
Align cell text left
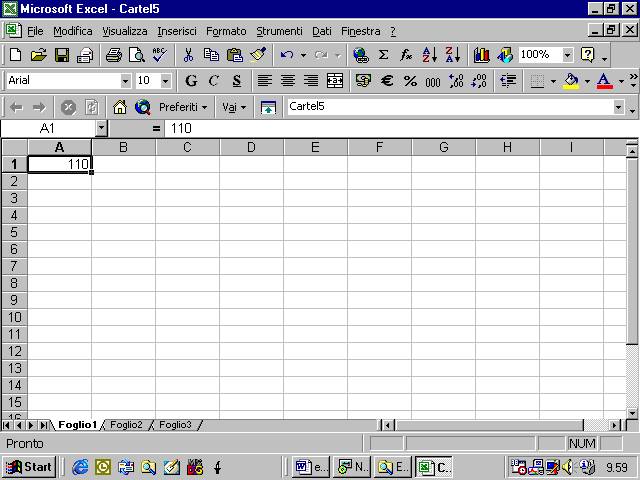(264, 81)
